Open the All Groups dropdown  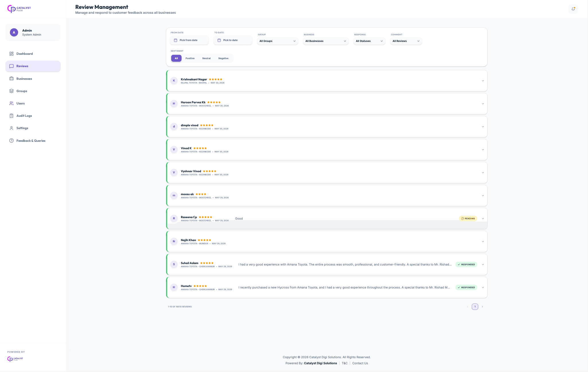click(x=277, y=41)
